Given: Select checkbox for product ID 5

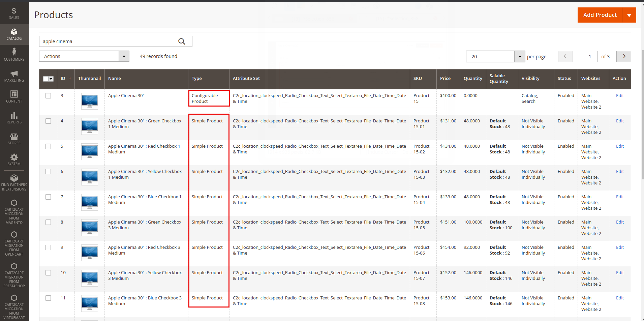Looking at the screenshot, I should coord(48,146).
